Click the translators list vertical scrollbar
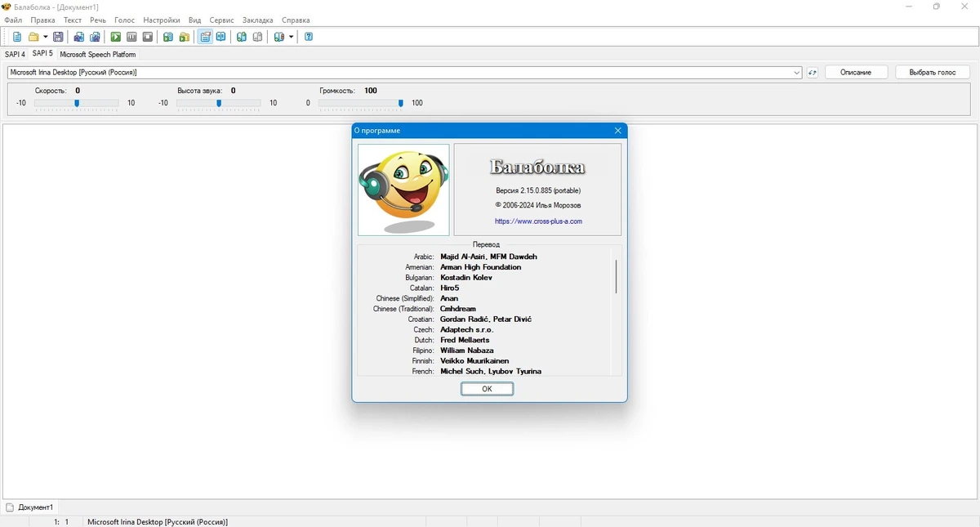 [616, 313]
